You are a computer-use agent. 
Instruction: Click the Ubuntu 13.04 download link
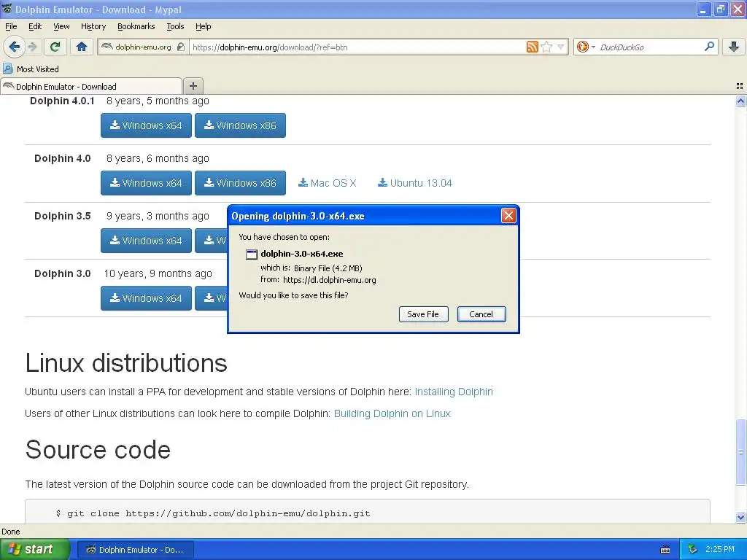tap(414, 183)
